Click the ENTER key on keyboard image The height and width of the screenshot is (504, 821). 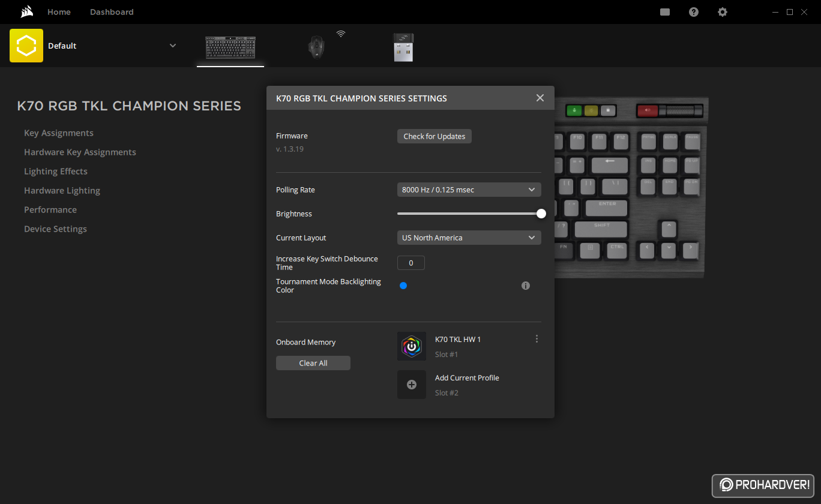coord(607,208)
